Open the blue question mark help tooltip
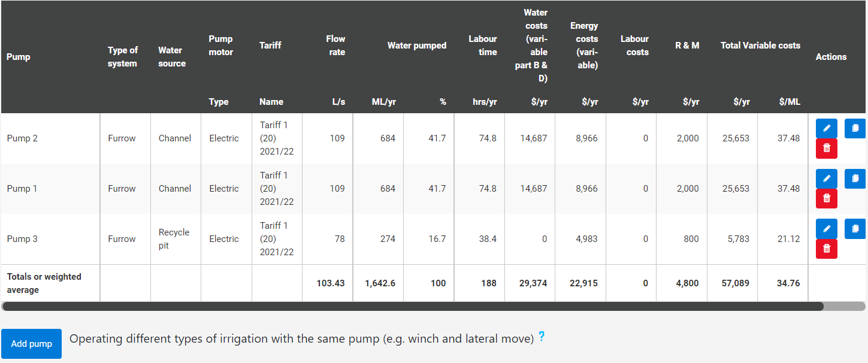Screen dimensions: 868x363 (x=542, y=337)
